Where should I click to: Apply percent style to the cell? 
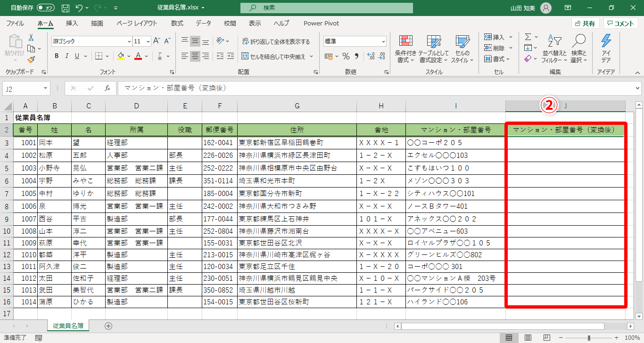(346, 56)
